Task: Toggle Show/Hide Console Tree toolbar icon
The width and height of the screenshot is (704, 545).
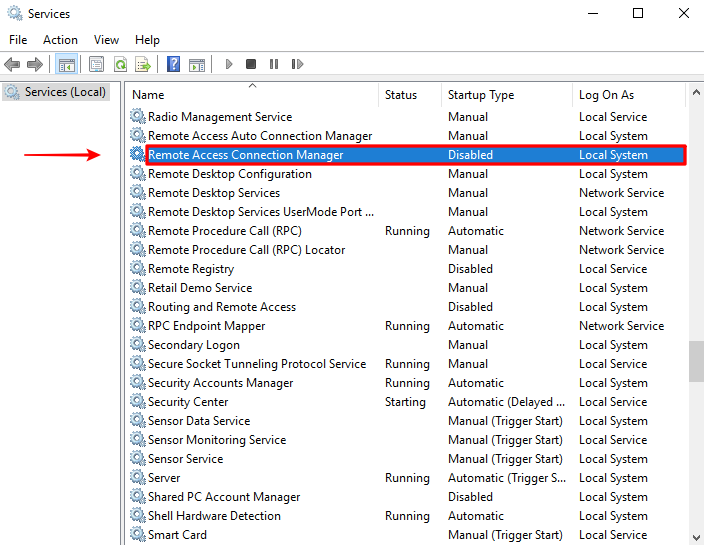Action: [66, 65]
